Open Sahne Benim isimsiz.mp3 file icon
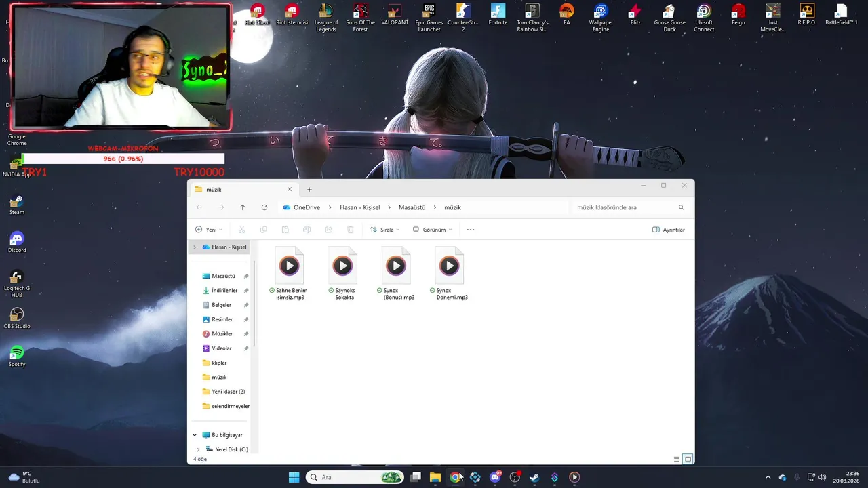Screen dimensions: 868x488 pyautogui.click(x=290, y=266)
